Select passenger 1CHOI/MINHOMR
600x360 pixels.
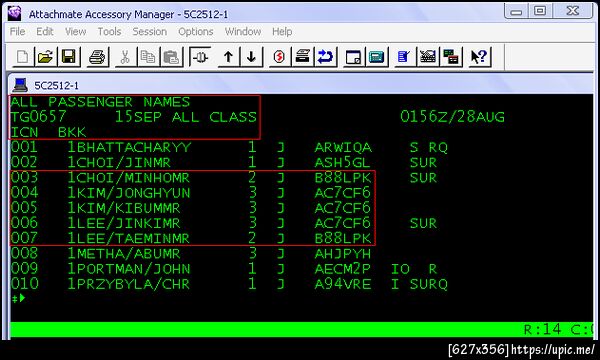pos(129,178)
